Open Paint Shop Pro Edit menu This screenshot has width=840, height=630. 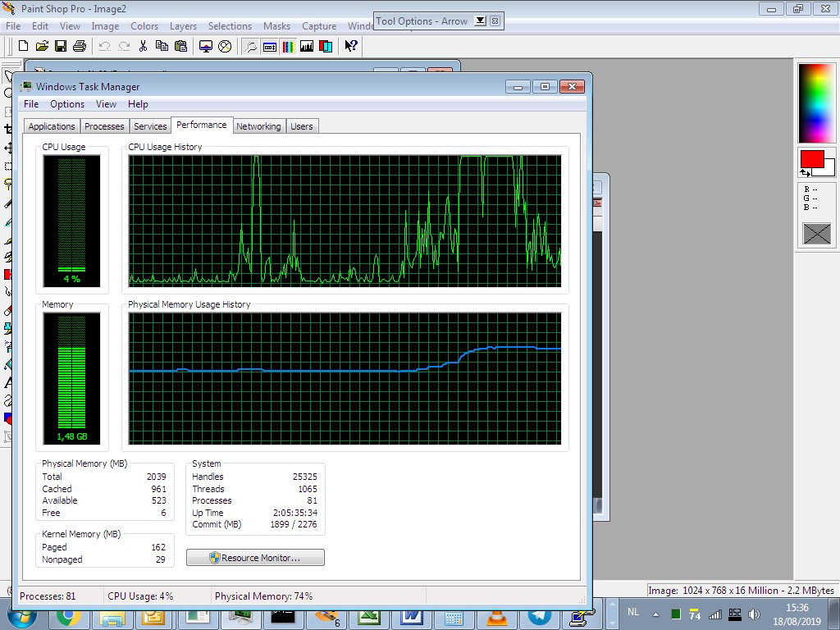(x=40, y=26)
